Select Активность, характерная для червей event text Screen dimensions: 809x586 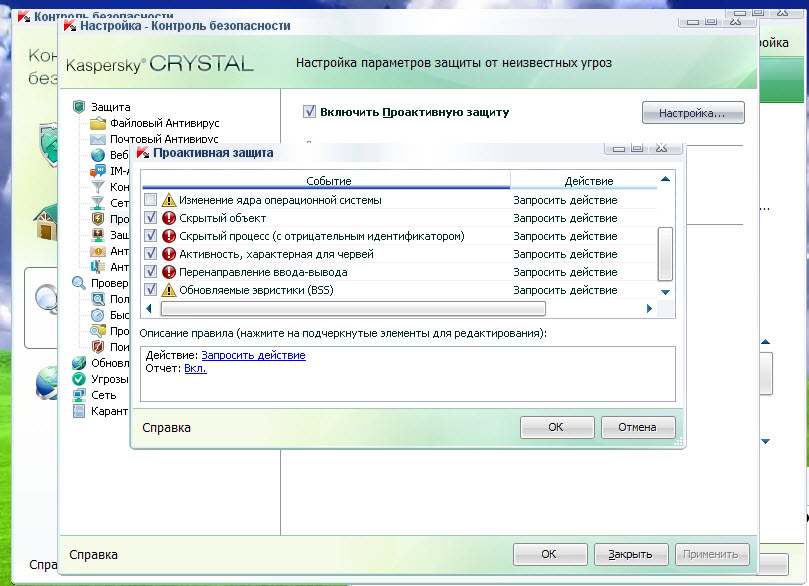click(276, 254)
